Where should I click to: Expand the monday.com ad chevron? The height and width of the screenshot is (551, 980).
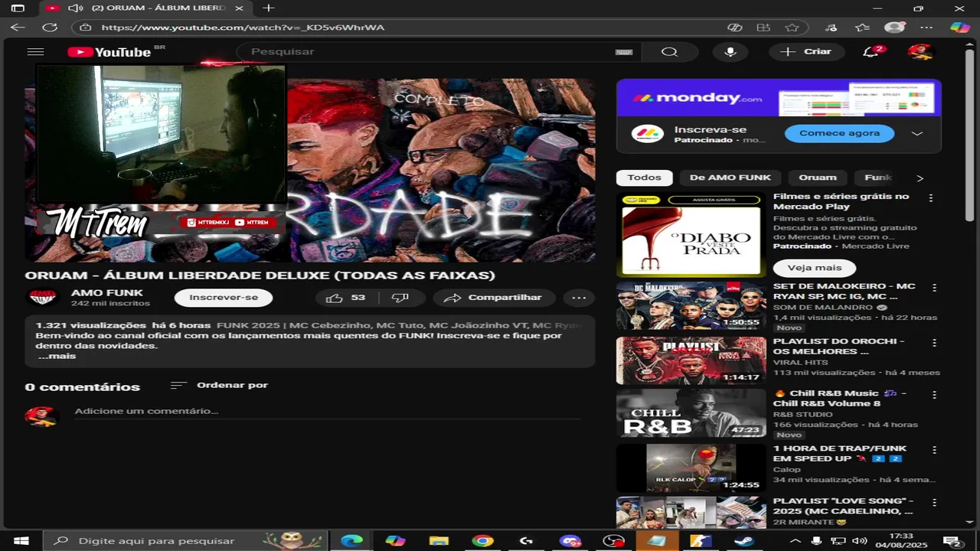(917, 133)
